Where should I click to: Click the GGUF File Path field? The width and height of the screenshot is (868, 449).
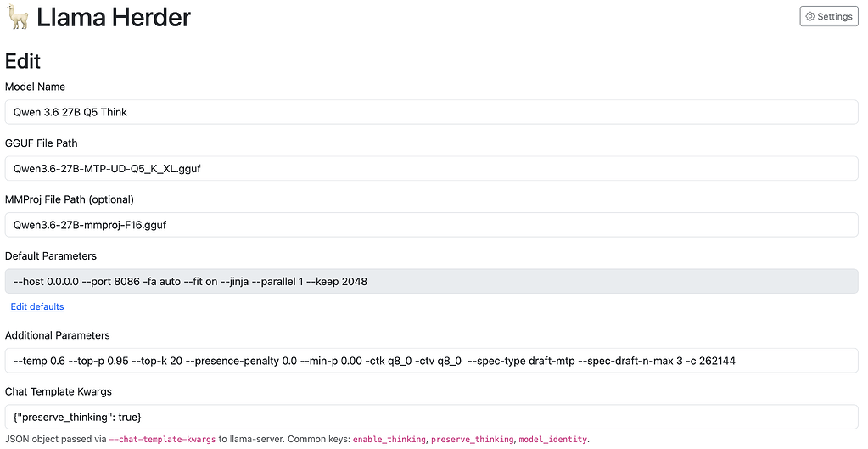pos(431,169)
